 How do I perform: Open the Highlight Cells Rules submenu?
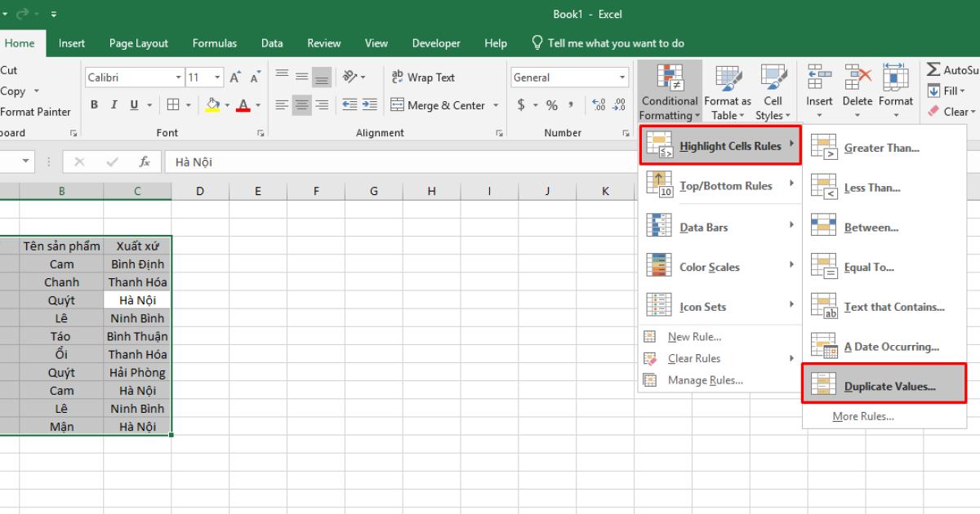(719, 145)
